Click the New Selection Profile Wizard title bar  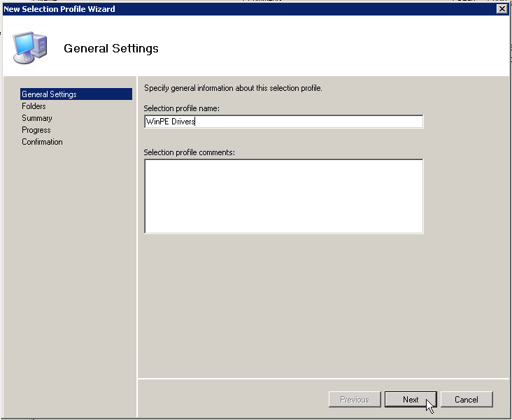[x=210, y=9]
